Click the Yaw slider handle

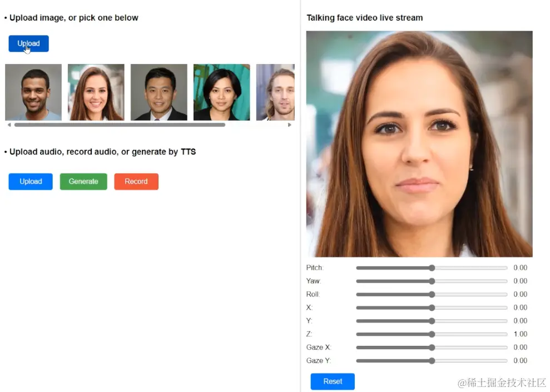click(432, 281)
